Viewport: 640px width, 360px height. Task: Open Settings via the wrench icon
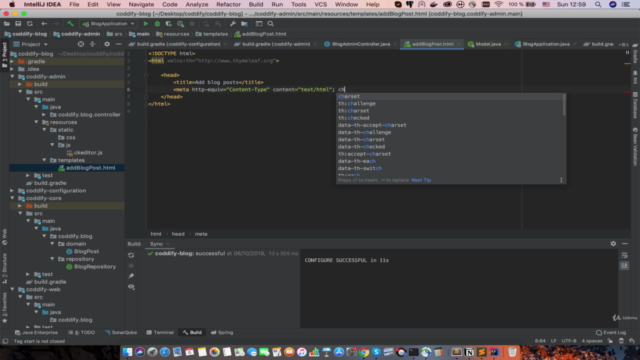point(233,24)
